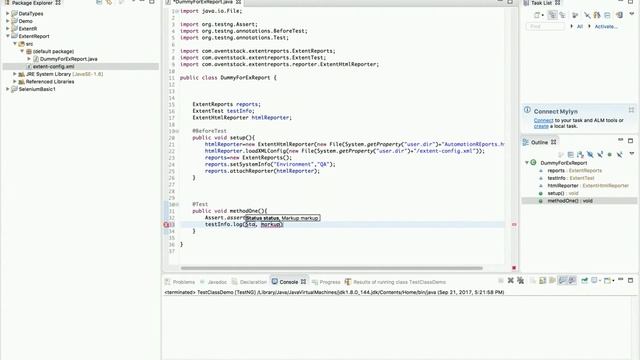Maximize the Outline view
Viewport: 640px width, 360px height.
coord(631,141)
